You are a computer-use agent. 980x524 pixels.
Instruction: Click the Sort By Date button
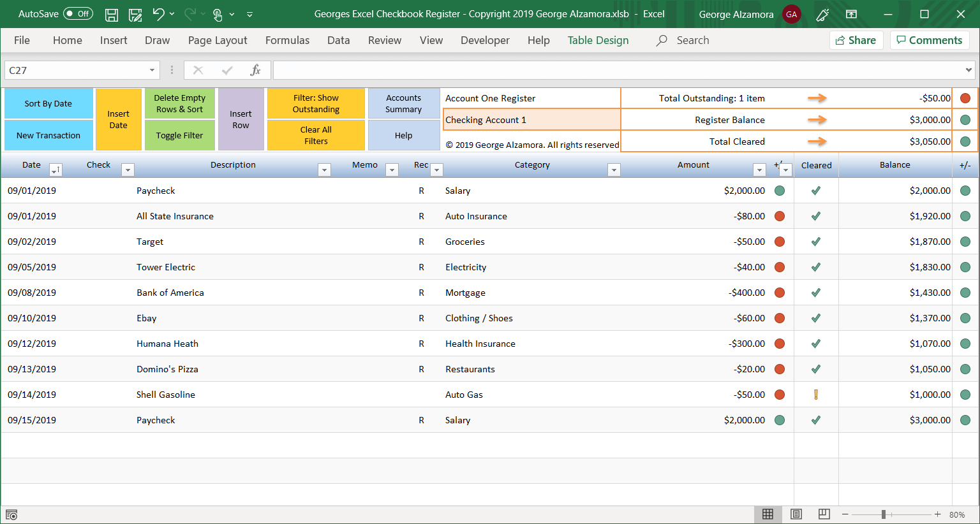(x=48, y=104)
